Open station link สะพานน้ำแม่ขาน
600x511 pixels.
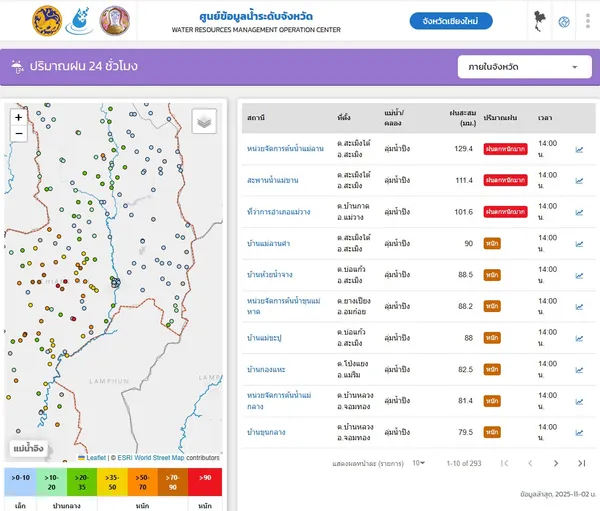click(274, 181)
